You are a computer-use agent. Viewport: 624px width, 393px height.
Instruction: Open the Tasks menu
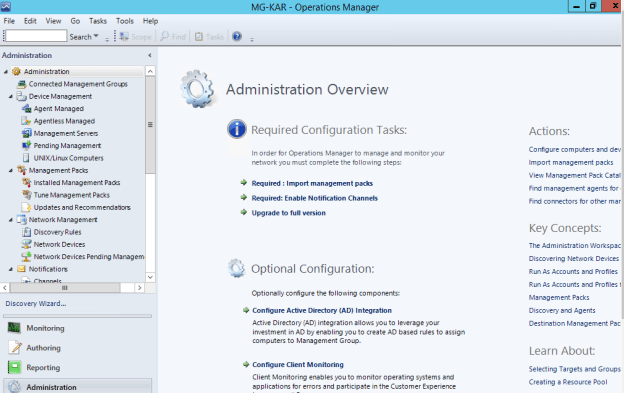pyautogui.click(x=98, y=21)
